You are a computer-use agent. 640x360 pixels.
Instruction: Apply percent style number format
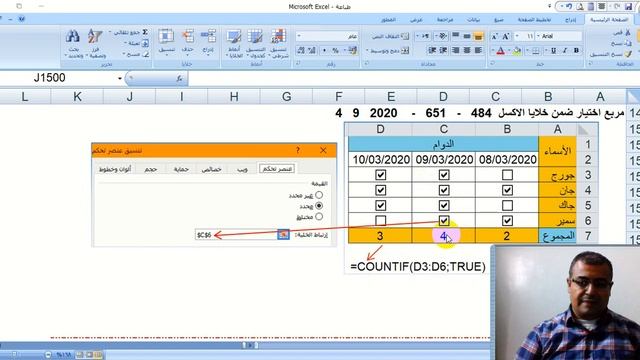click(335, 51)
